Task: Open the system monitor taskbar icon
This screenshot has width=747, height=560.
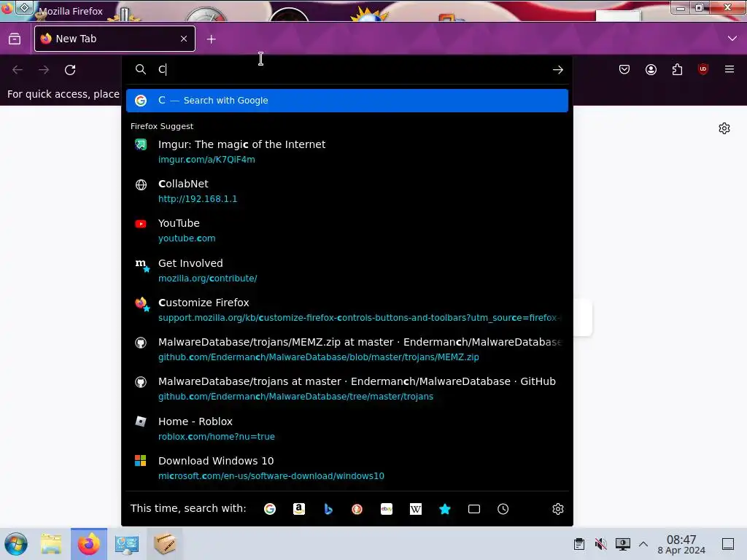Action: 127,544
